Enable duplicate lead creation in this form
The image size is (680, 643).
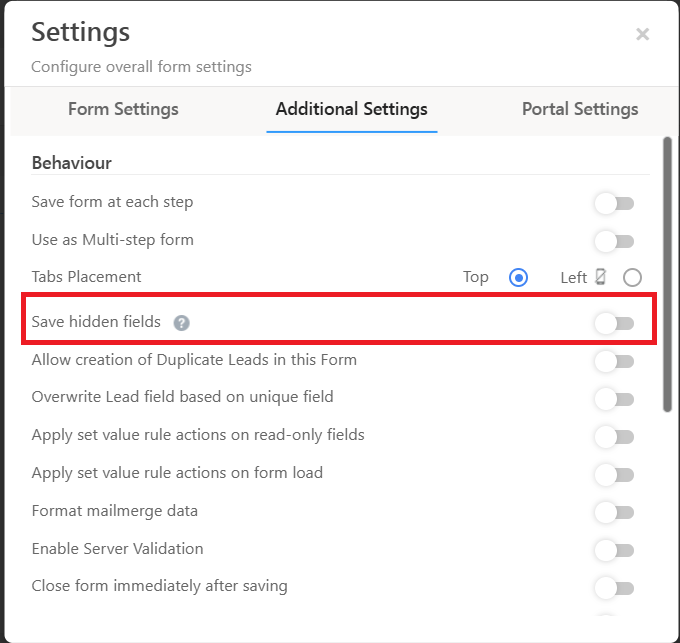click(614, 361)
